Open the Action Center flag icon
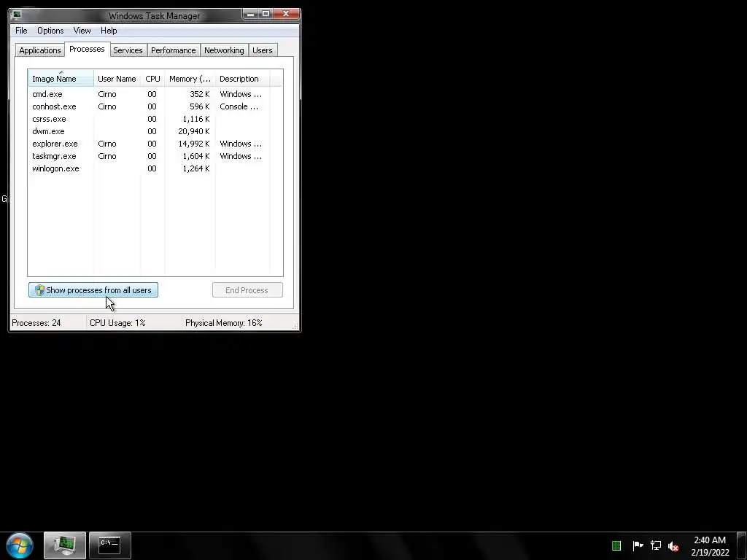 [x=638, y=545]
